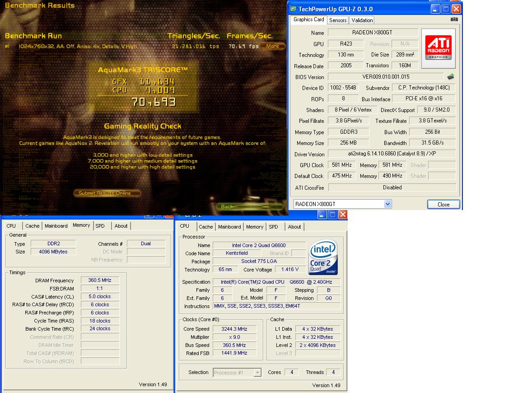
Task: Select the CPU tab in left CPU-Z window
Action: [x=11, y=226]
